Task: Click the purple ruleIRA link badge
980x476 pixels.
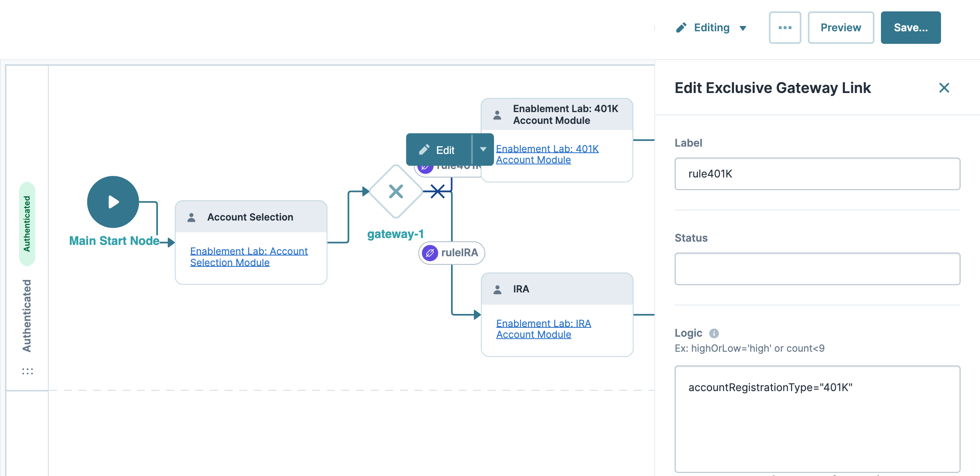Action: pos(430,253)
